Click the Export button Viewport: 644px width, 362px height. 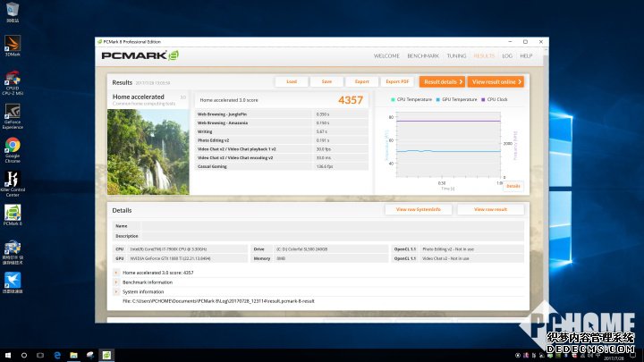click(x=362, y=81)
